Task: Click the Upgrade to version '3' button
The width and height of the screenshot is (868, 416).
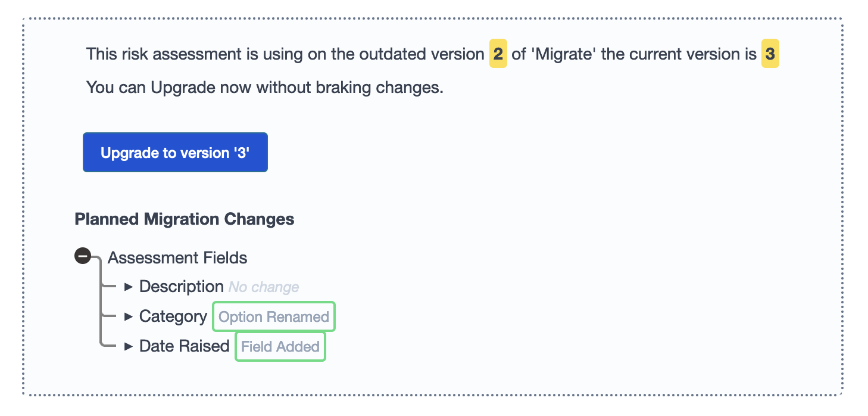Action: click(175, 153)
